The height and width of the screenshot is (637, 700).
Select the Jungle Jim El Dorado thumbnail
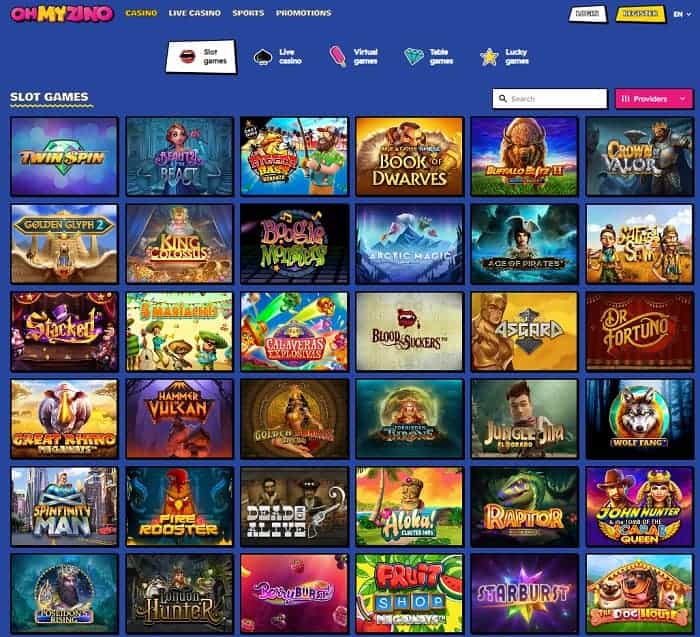point(524,419)
